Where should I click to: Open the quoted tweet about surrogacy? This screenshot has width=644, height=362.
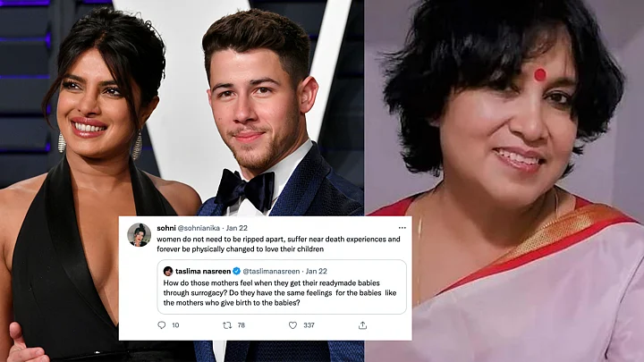pyautogui.click(x=282, y=287)
